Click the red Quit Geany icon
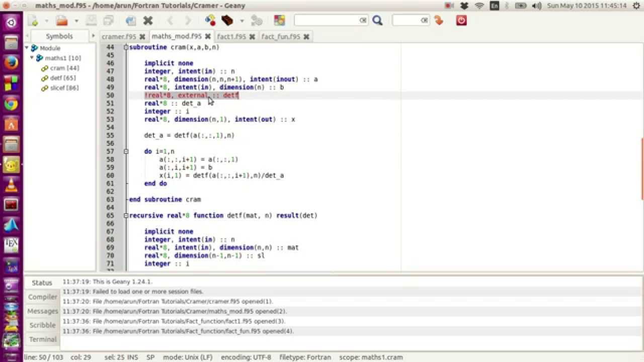 tap(461, 21)
